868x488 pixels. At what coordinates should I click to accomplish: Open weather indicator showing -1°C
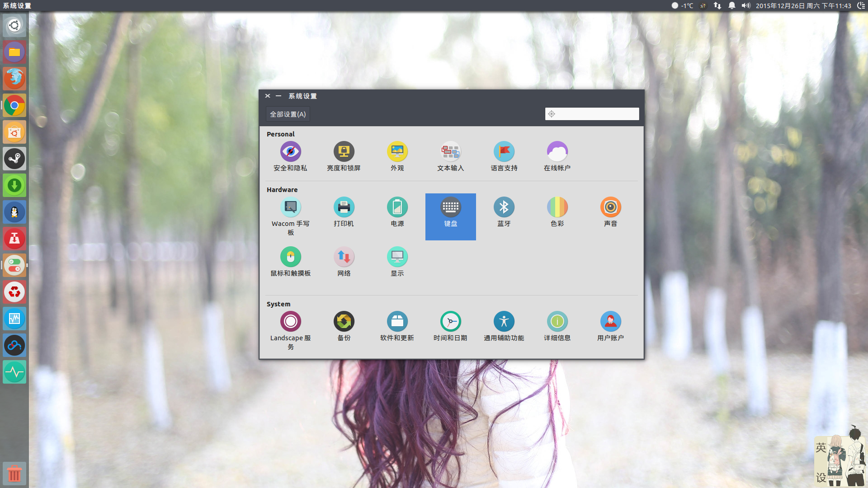click(682, 6)
